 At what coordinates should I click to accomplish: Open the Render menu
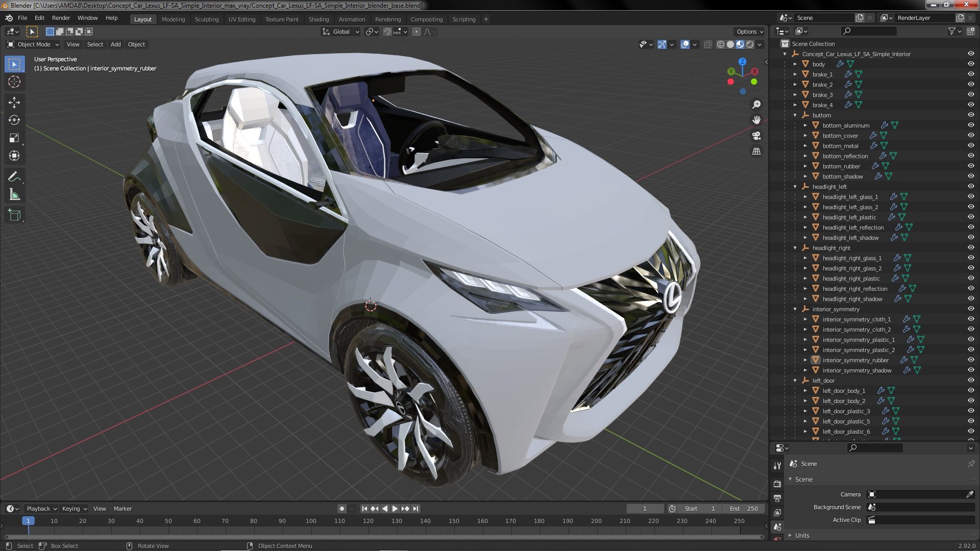tap(61, 18)
